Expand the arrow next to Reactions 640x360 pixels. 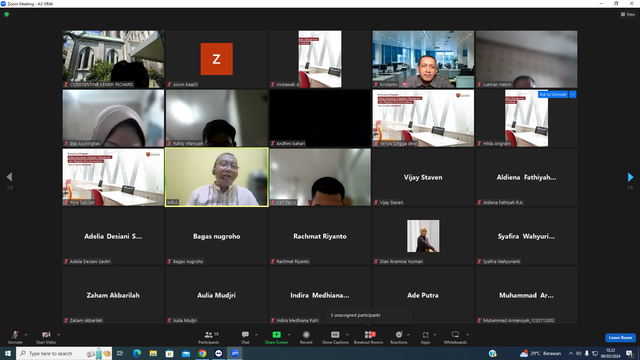click(x=408, y=335)
